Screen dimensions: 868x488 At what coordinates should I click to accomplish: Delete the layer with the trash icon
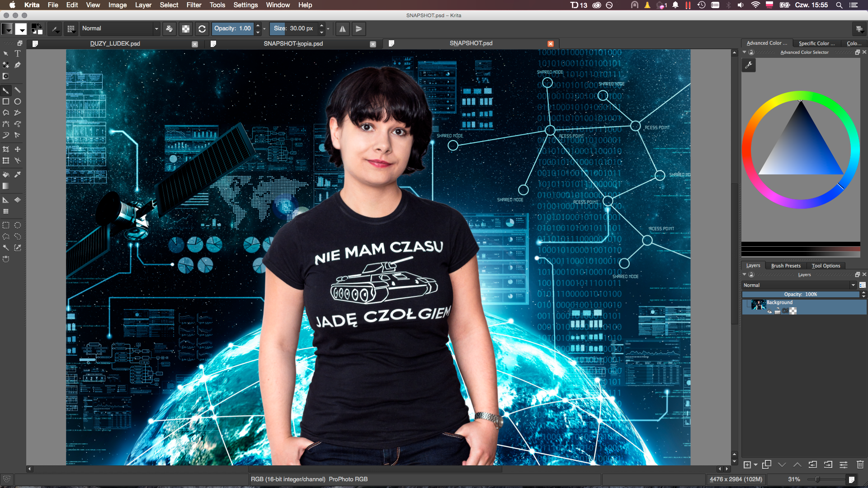[x=860, y=465]
